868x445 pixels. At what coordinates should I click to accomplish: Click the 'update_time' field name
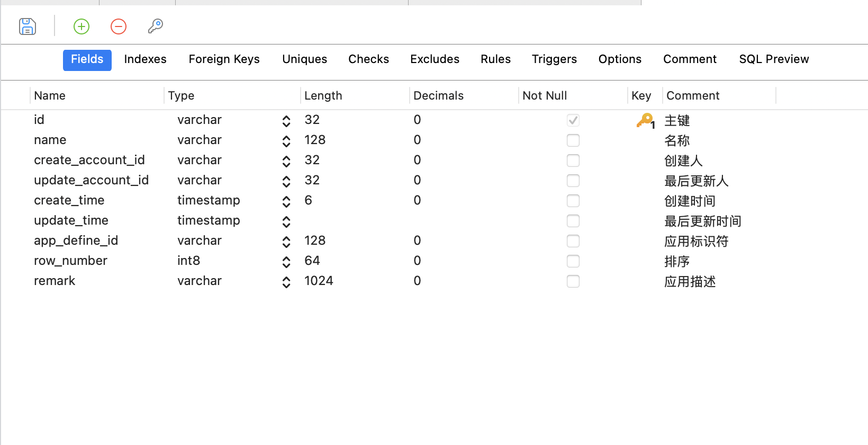click(x=71, y=221)
